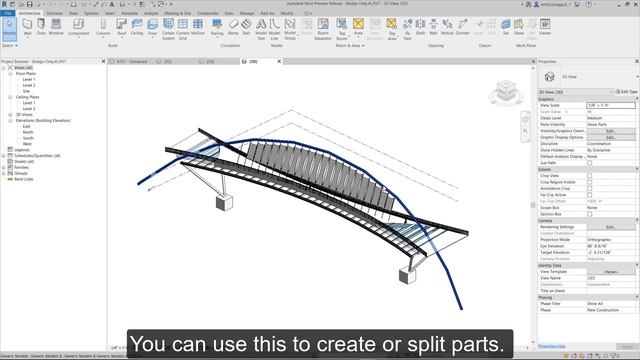640x360 pixels.
Task: Switch to the Massing & Site tab
Action: tap(178, 13)
